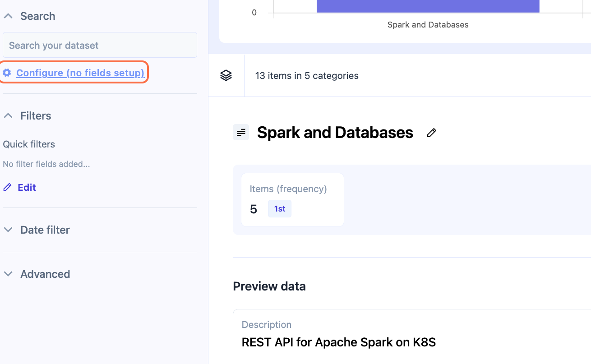The height and width of the screenshot is (364, 591).
Task: Focus the Search your dataset field
Action: point(100,45)
